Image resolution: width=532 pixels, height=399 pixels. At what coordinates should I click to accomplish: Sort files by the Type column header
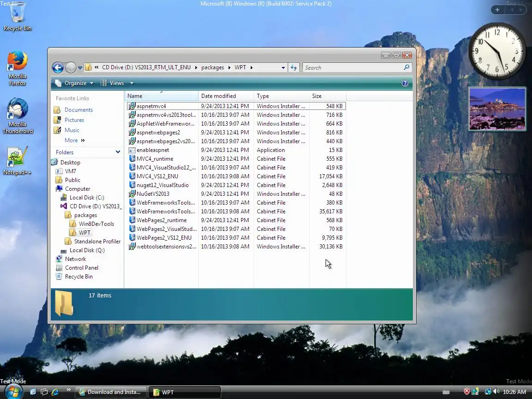[281, 96]
